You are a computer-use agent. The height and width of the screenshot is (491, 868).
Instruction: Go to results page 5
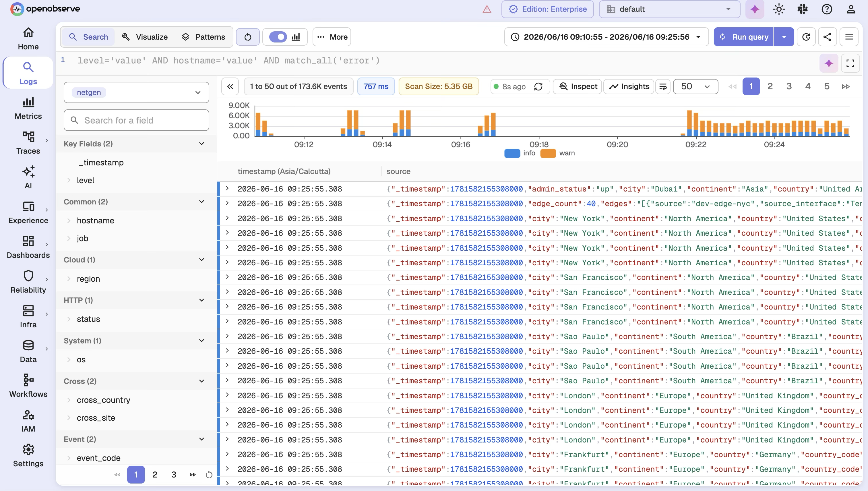tap(827, 86)
